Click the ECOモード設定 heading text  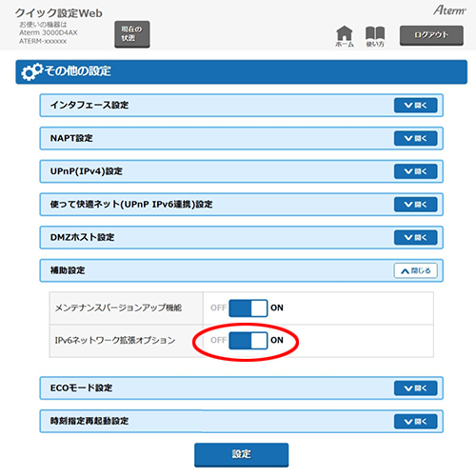[81, 387]
